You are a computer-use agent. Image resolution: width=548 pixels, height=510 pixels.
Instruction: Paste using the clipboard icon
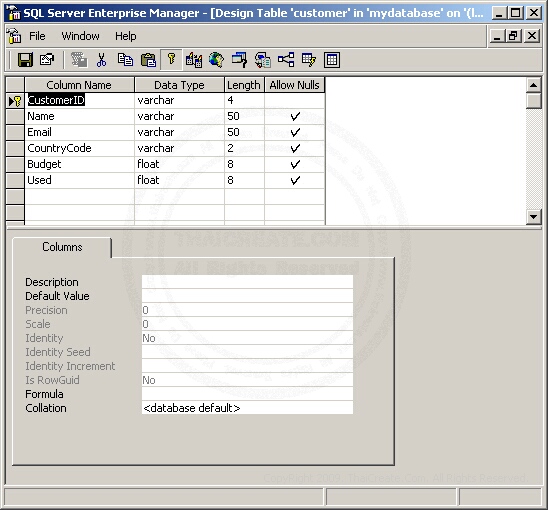point(148,60)
